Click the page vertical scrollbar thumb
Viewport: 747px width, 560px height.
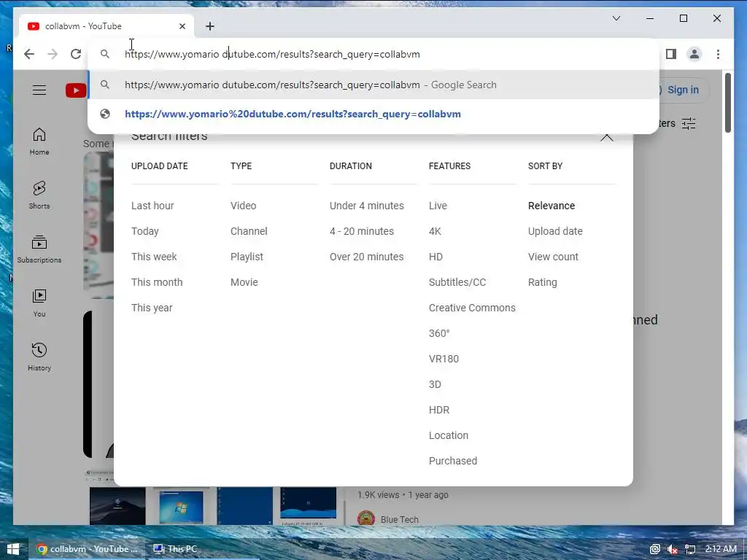(x=727, y=102)
